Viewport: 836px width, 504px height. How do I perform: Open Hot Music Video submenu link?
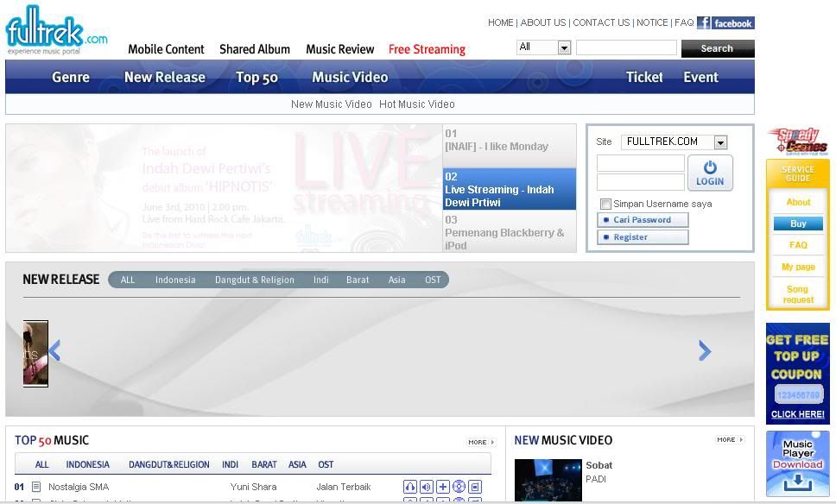417,104
